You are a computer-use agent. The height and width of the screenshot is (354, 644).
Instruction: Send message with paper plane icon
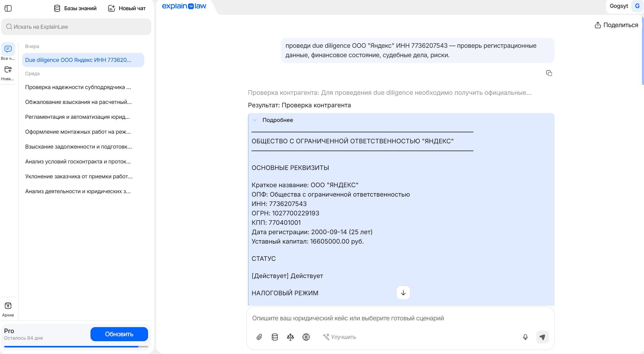tap(542, 337)
